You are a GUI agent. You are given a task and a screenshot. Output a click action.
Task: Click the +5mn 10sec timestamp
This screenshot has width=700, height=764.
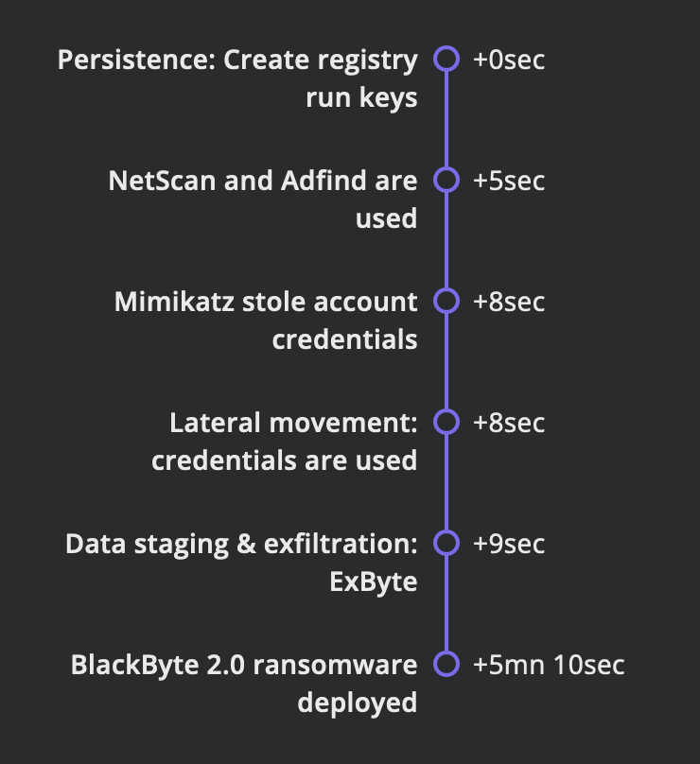(x=549, y=665)
